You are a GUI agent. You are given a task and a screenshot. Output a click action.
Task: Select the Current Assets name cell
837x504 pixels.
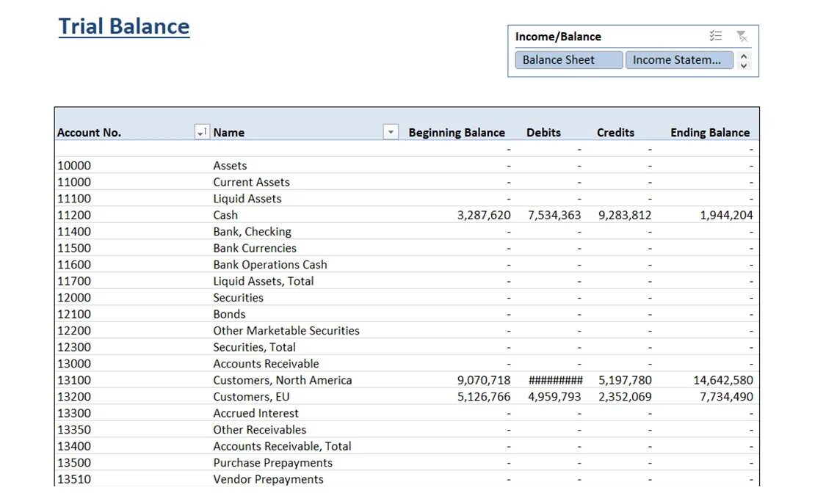pos(251,182)
